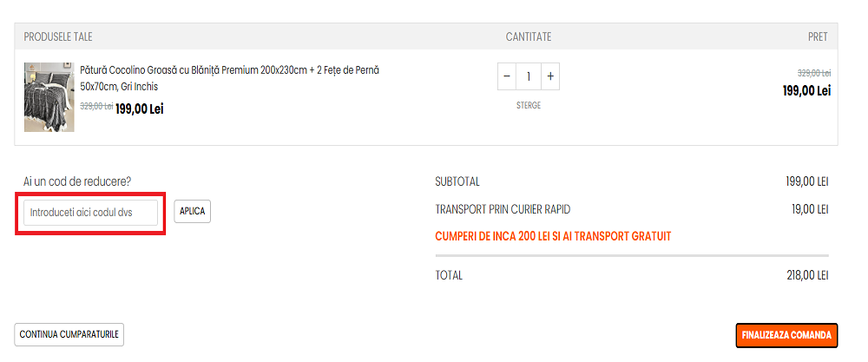Viewport: 868px width, 362px height.
Task: Remove the item via STERGE link
Action: click(528, 106)
